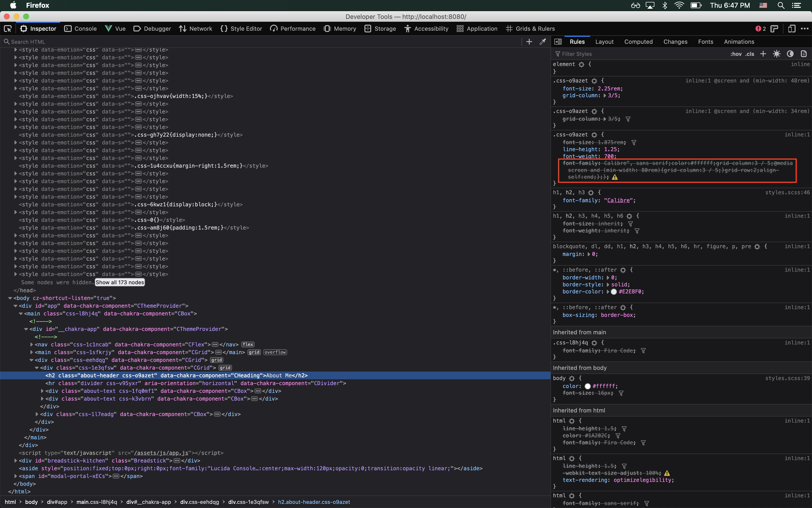Toggle grid badge on css-1sfkrjy main

tap(254, 352)
